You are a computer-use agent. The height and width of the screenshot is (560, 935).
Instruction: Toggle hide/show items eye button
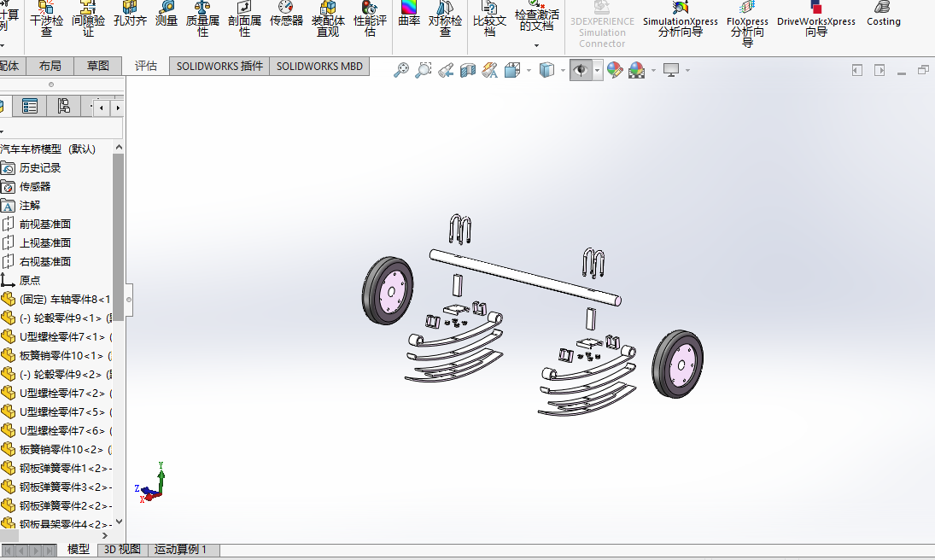(x=581, y=70)
